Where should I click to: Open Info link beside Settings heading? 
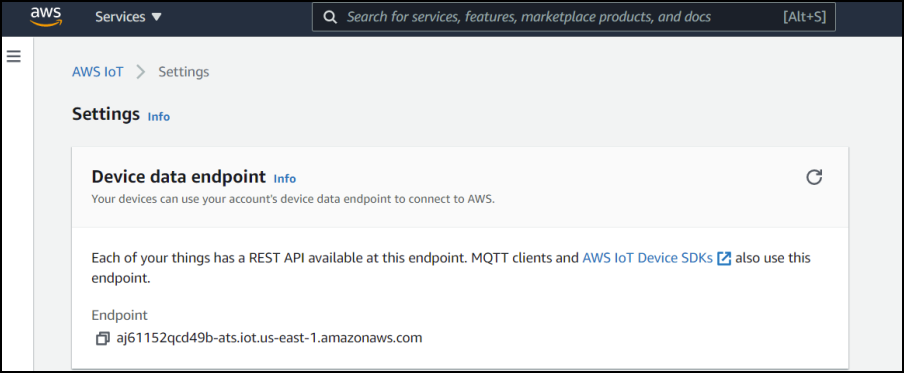[x=159, y=116]
